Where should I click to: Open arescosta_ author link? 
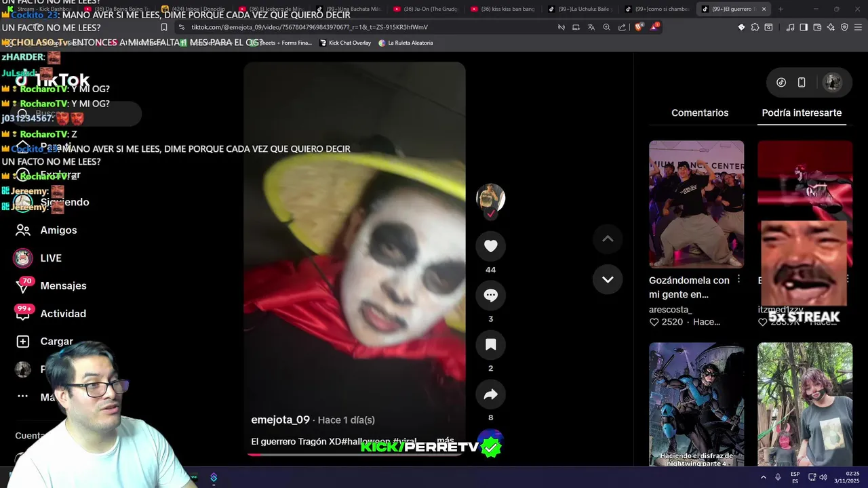point(671,309)
